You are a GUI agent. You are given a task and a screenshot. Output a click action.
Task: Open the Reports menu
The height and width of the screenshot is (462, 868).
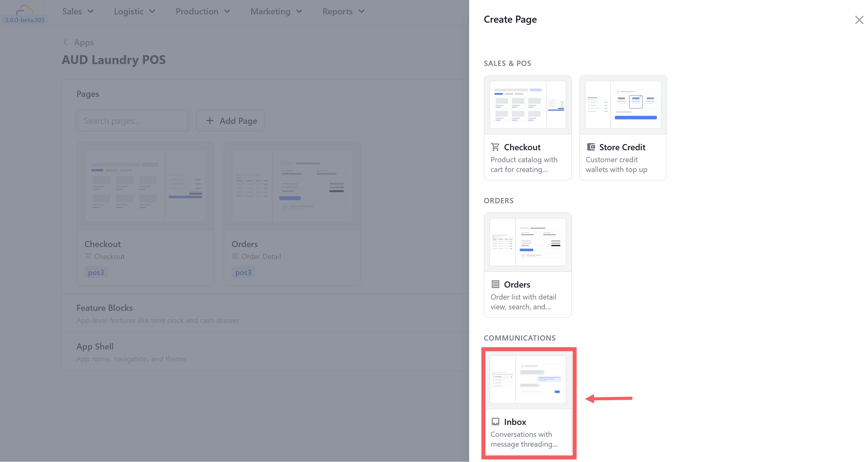coord(343,11)
